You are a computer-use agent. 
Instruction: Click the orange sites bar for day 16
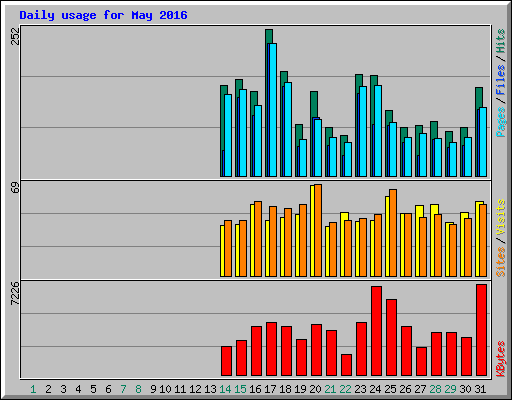tap(258, 239)
